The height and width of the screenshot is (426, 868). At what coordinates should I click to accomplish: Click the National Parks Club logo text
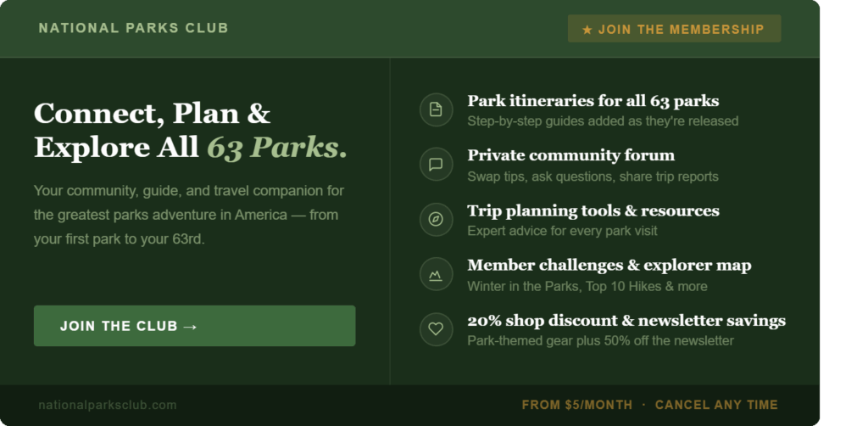coord(133,28)
